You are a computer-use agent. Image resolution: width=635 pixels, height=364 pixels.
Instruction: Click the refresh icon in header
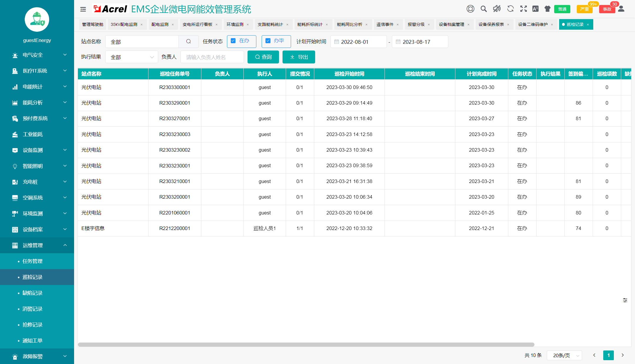(510, 9)
